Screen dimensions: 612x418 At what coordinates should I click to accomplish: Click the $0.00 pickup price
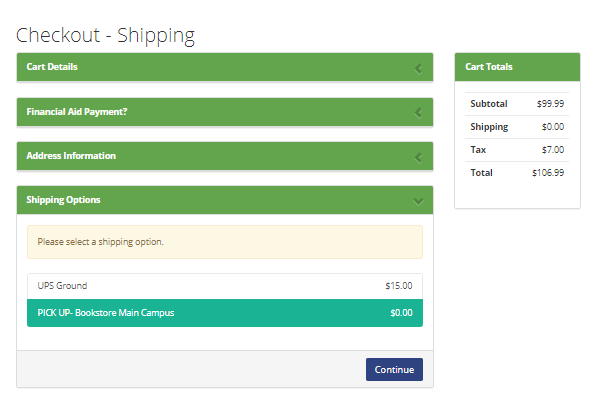pyautogui.click(x=401, y=313)
